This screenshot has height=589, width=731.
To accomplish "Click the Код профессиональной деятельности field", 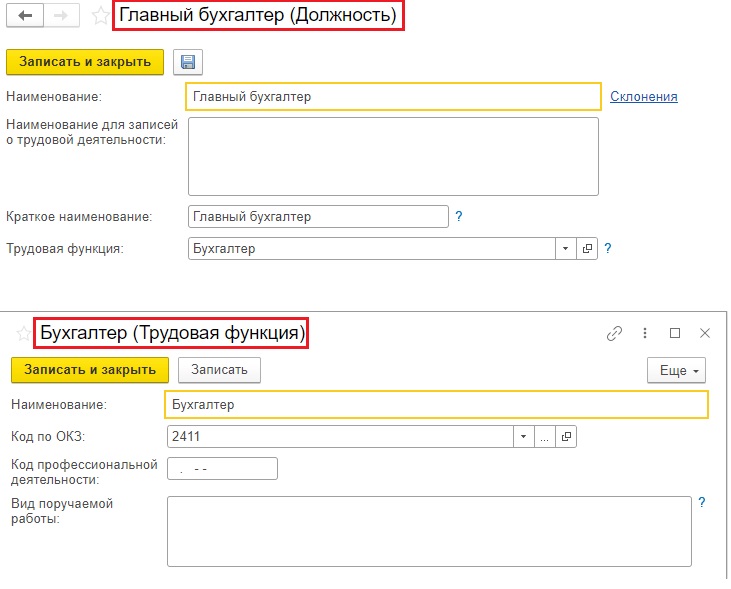I will (x=222, y=469).
